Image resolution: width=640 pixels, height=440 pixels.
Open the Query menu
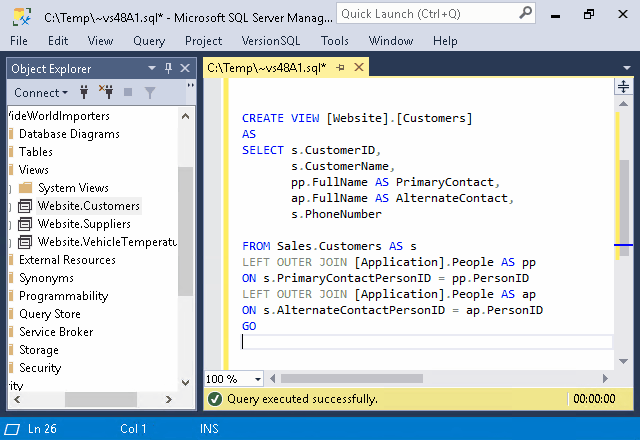(148, 41)
